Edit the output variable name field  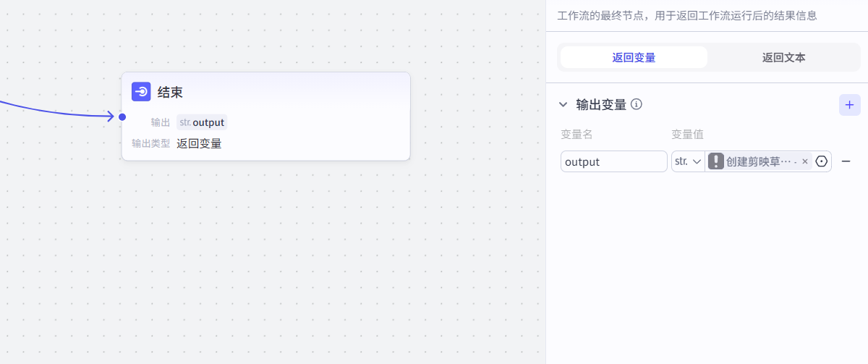(613, 161)
